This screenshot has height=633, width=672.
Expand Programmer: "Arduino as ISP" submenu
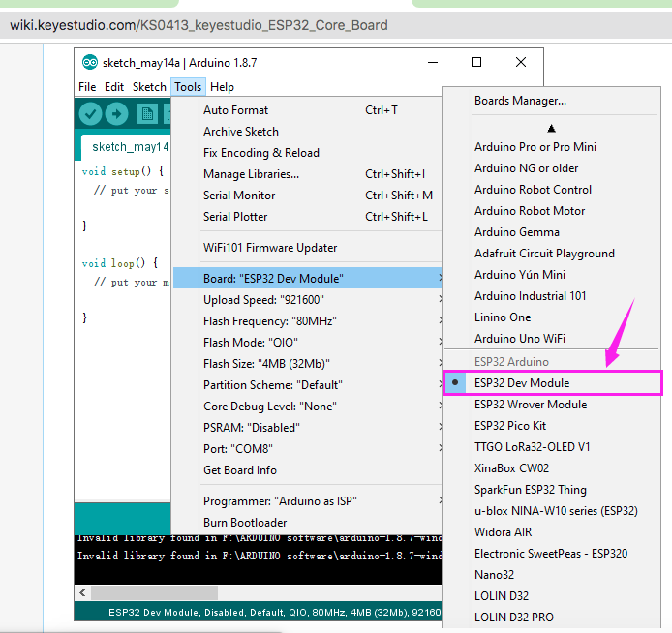[307, 501]
